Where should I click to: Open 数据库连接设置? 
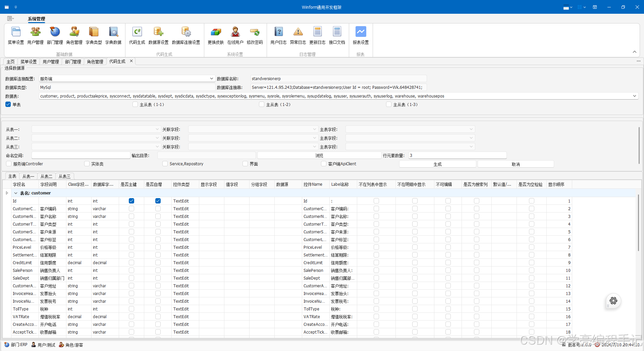tap(186, 35)
